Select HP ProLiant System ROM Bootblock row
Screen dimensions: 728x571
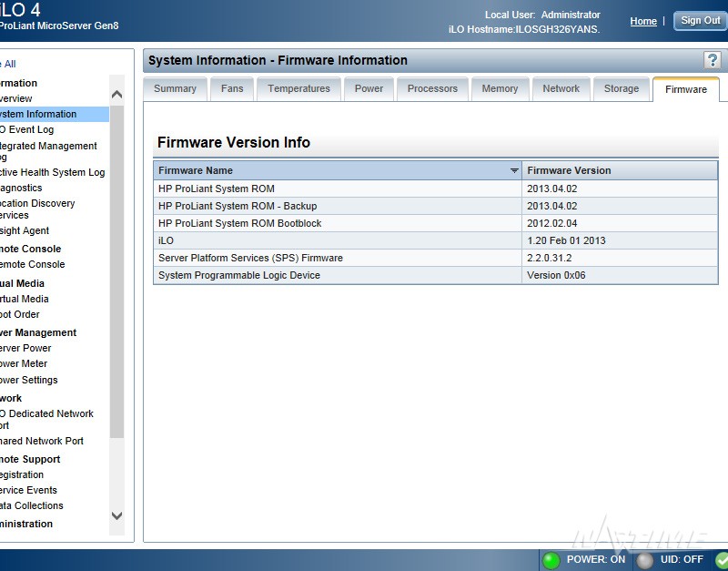pyautogui.click(x=436, y=223)
